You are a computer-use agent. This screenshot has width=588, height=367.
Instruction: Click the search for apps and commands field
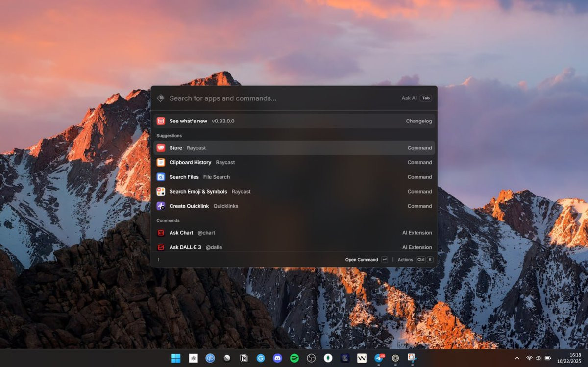pos(282,98)
